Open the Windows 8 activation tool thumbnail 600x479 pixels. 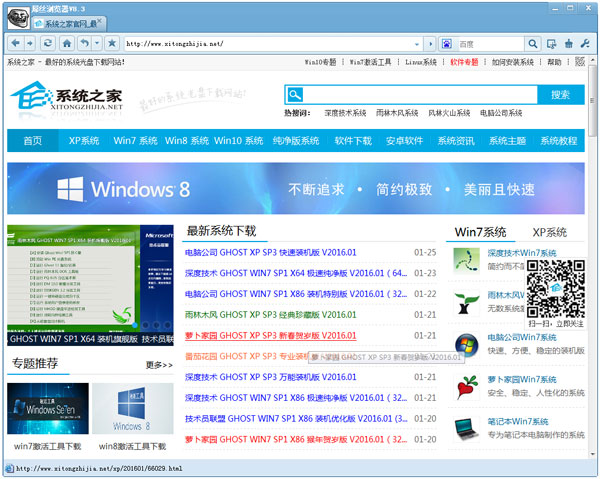coord(132,408)
